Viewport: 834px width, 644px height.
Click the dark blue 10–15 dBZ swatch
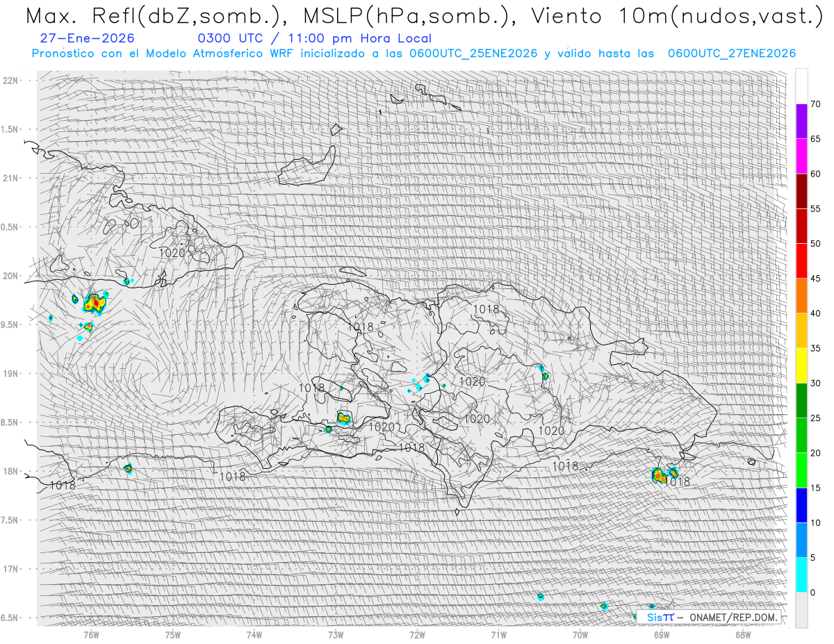[x=801, y=505]
